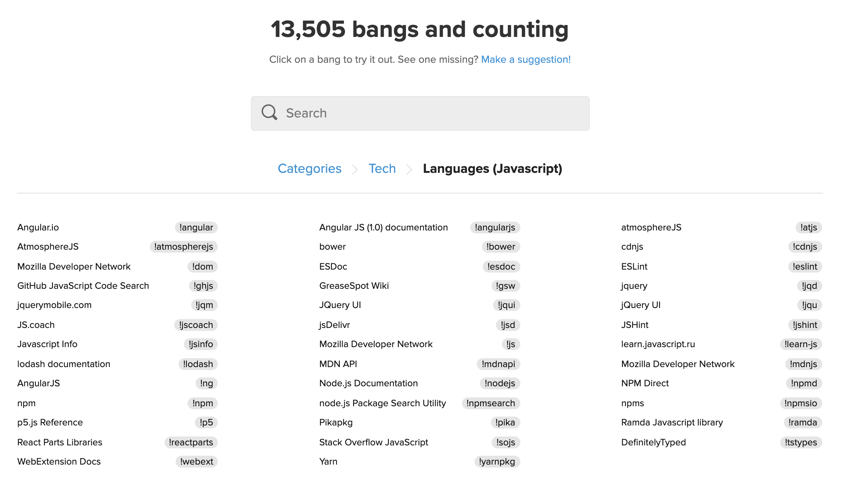
Task: Click the !npmd bang
Action: 804,383
